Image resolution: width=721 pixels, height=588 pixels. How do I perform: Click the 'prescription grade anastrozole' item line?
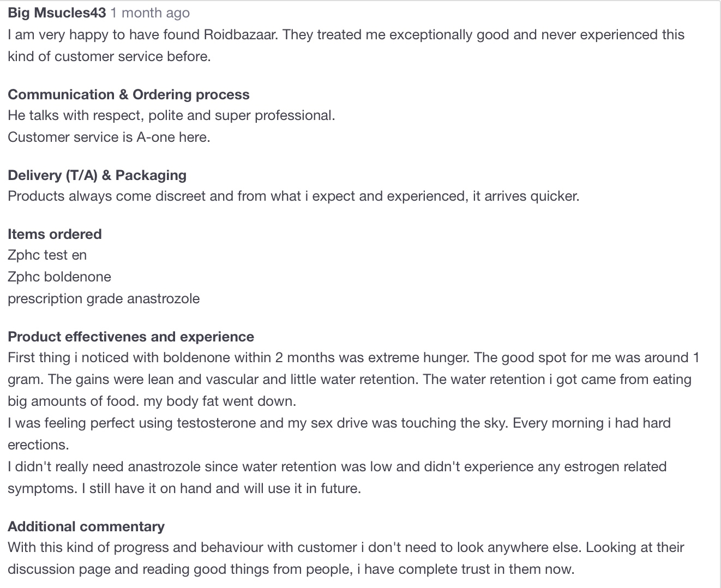tap(104, 299)
